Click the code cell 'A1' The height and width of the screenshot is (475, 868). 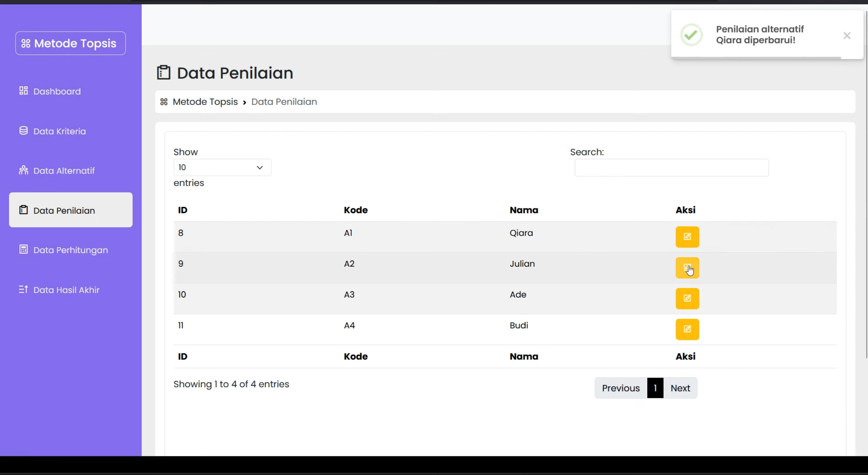[x=348, y=233]
